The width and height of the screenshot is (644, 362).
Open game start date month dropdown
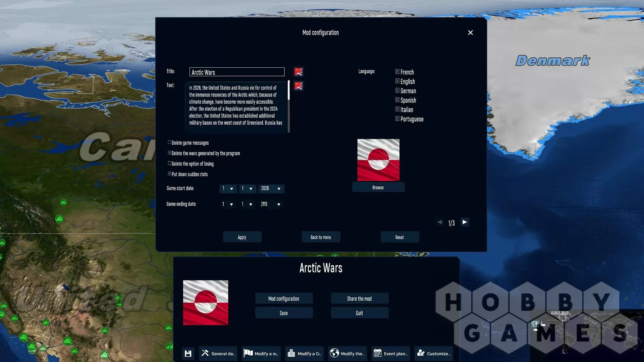click(248, 189)
